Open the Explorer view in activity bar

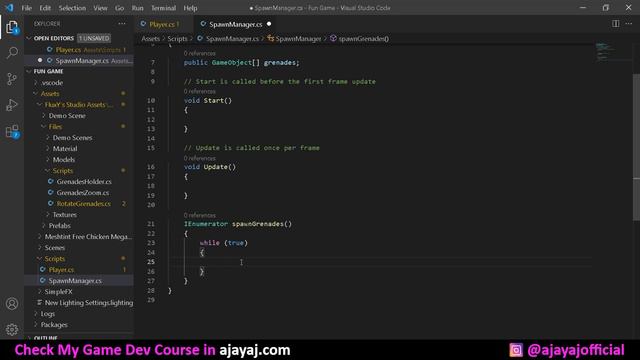coord(12,27)
